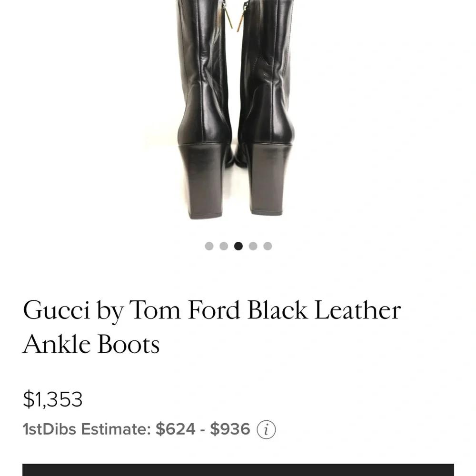The height and width of the screenshot is (476, 476).
Task: Click the $1,353 price label
Action: click(x=54, y=400)
